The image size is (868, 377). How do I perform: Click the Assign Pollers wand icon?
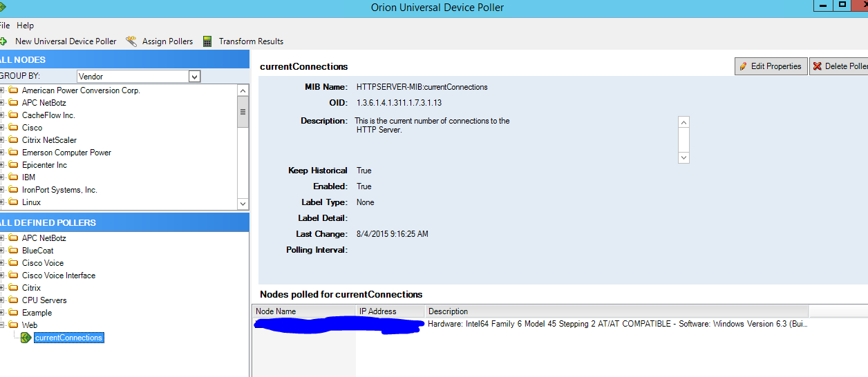point(131,41)
